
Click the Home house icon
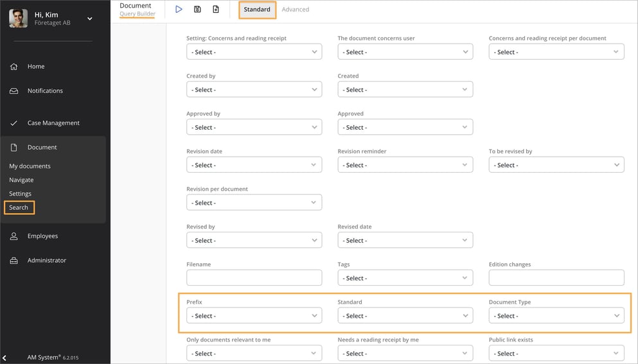click(14, 66)
